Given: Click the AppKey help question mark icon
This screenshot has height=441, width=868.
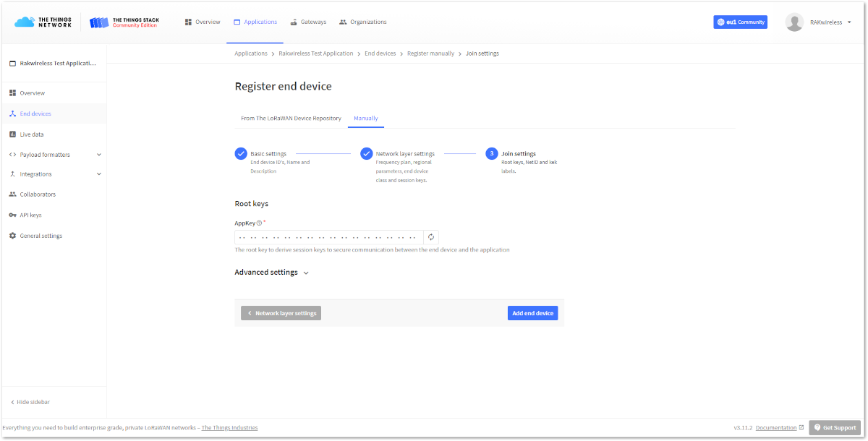Looking at the screenshot, I should coord(259,223).
